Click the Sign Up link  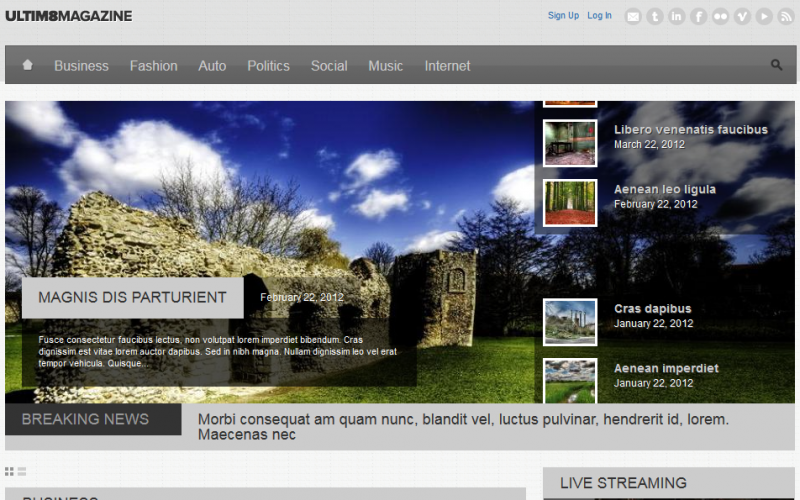563,16
